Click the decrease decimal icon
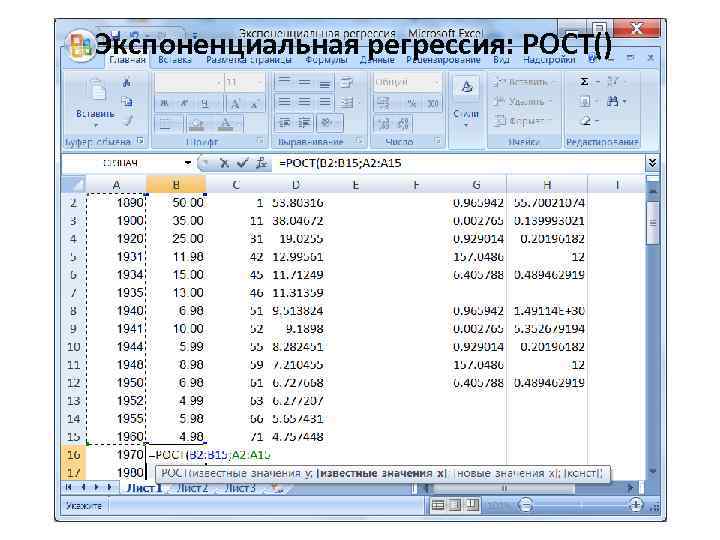 pos(403,124)
